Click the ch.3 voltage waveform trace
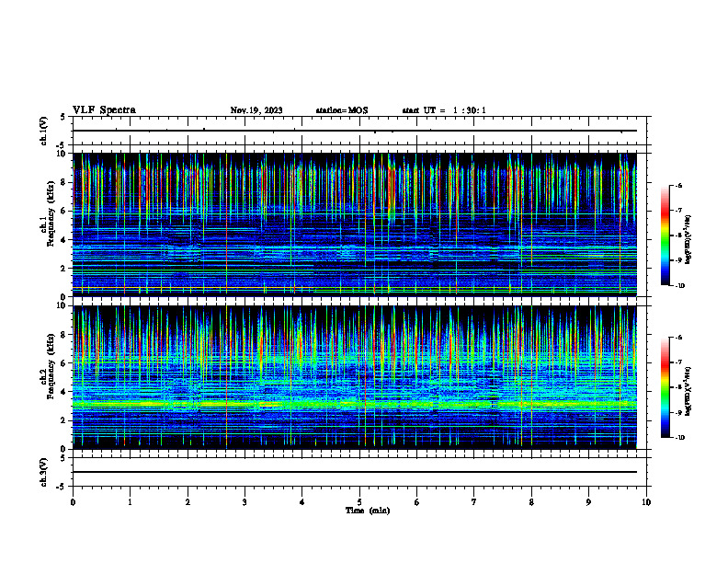 (355, 472)
